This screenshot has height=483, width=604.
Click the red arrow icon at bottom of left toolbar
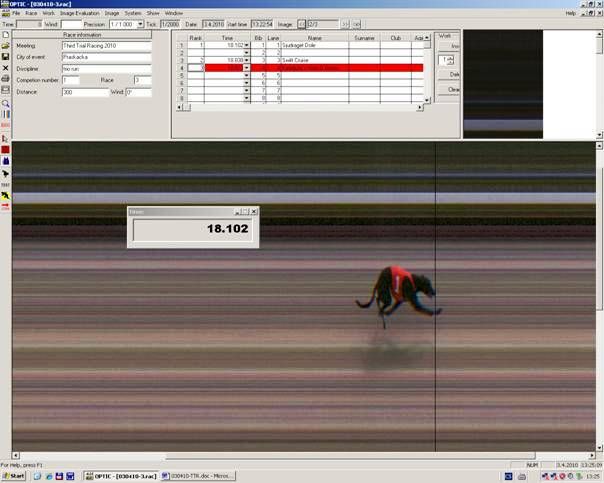[x=5, y=207]
